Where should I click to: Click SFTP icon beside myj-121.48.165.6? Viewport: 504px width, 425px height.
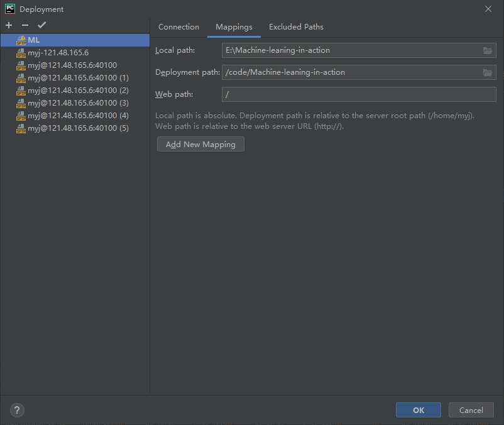pyautogui.click(x=21, y=53)
